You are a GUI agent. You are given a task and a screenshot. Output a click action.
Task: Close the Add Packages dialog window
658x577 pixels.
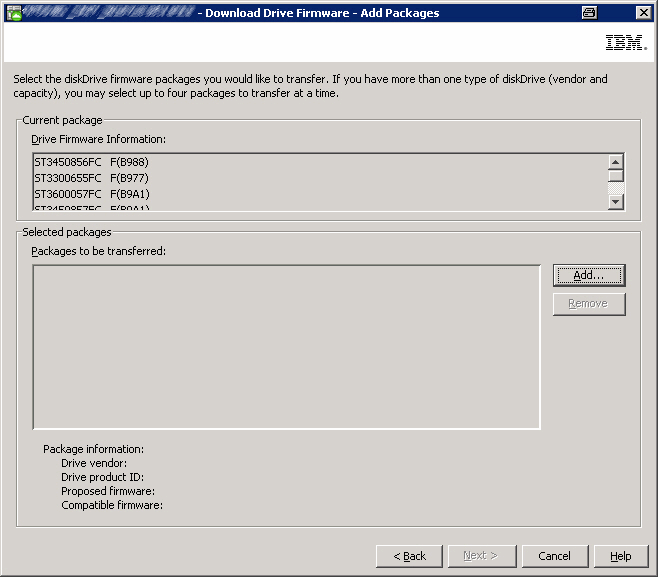[642, 12]
